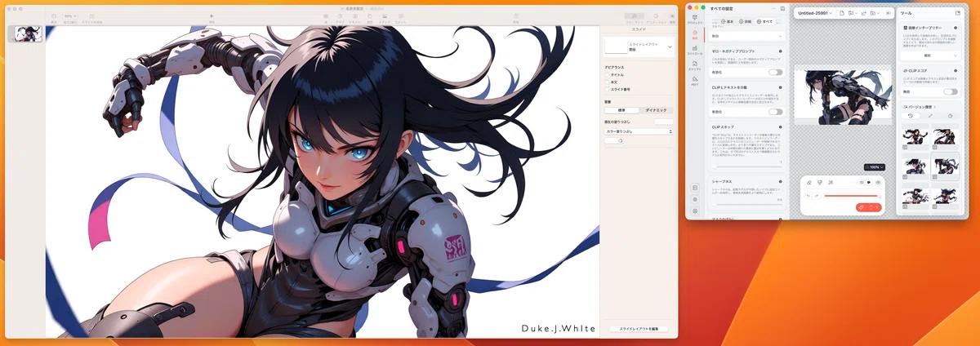
Task: Click the panel layout icon beside すべての設定
Action: click(x=782, y=8)
